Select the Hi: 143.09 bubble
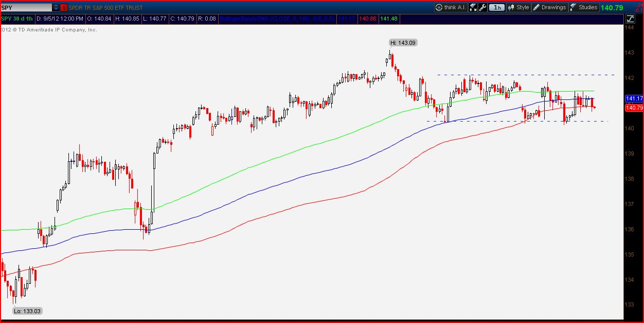Screen dimensions: 644x323 pyautogui.click(x=403, y=43)
